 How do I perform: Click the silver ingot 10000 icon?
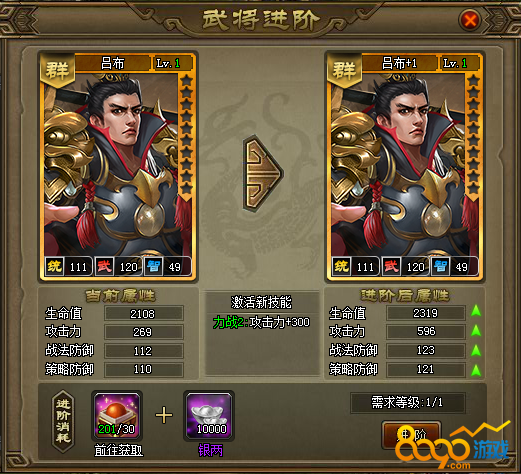coord(209,415)
